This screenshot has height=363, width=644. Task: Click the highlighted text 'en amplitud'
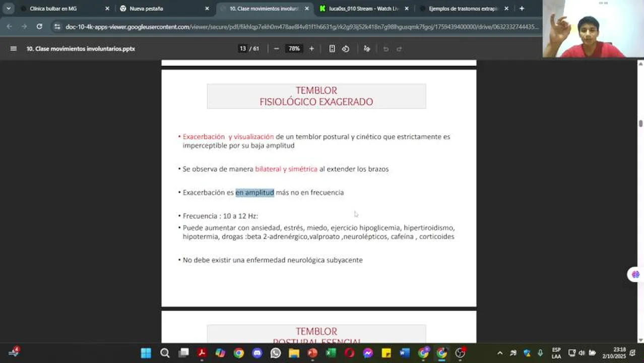[x=254, y=193]
